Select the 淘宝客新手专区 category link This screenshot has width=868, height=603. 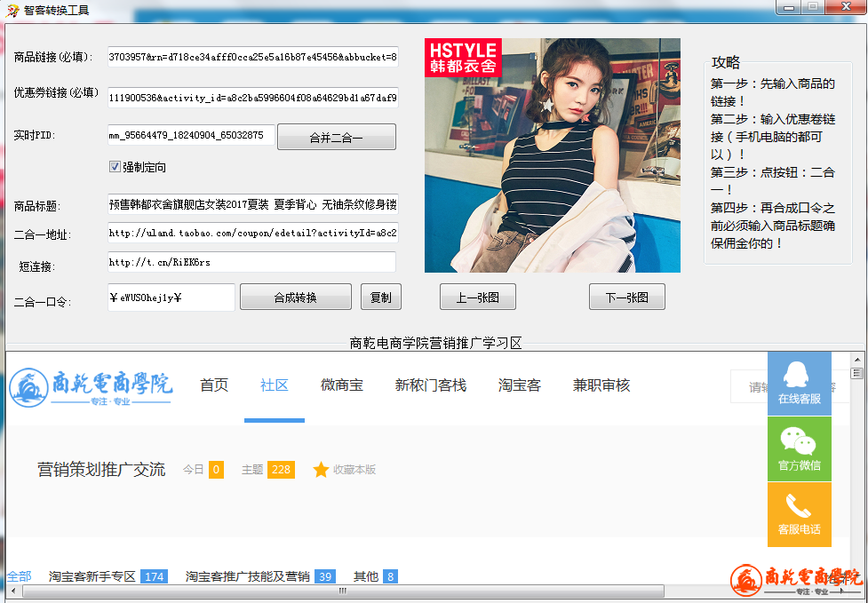(x=92, y=576)
